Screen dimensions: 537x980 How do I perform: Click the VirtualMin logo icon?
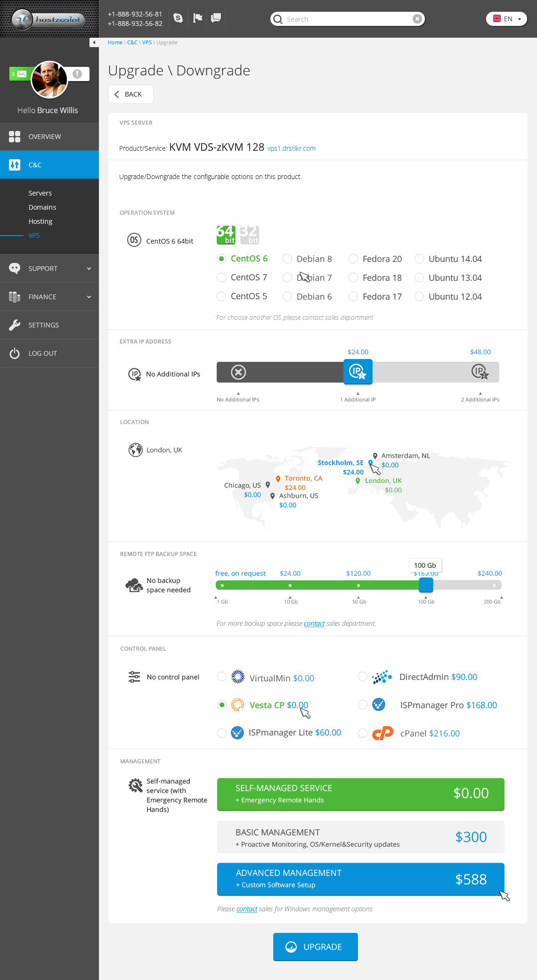coord(238,677)
